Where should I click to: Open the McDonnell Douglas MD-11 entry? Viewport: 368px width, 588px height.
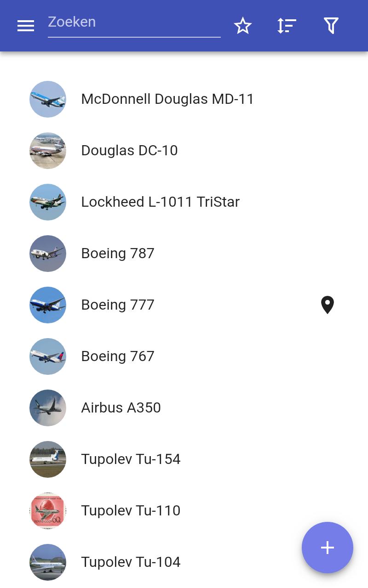[184, 99]
